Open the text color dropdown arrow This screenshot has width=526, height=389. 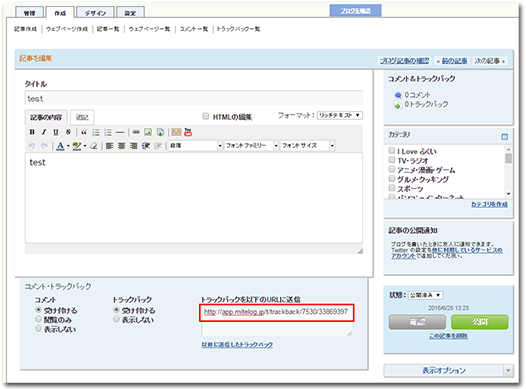coord(68,146)
